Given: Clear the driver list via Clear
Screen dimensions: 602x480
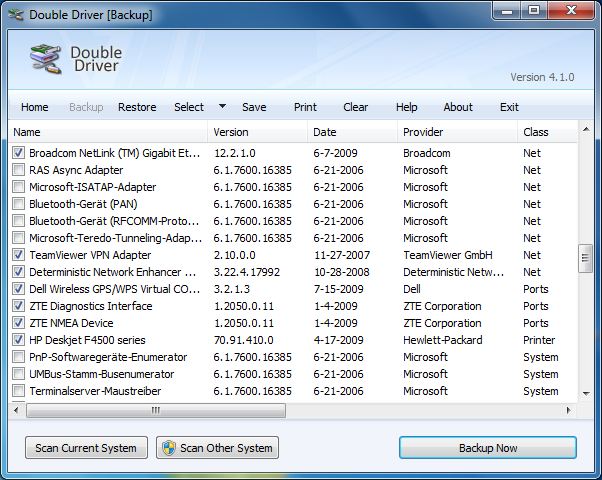Looking at the screenshot, I should 356,107.
